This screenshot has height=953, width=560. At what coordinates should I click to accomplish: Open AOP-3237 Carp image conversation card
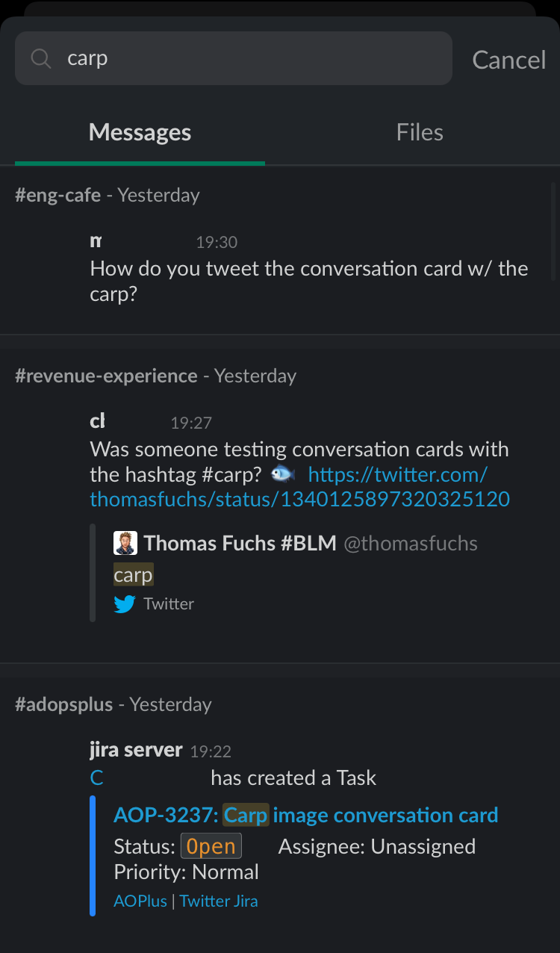pos(305,815)
